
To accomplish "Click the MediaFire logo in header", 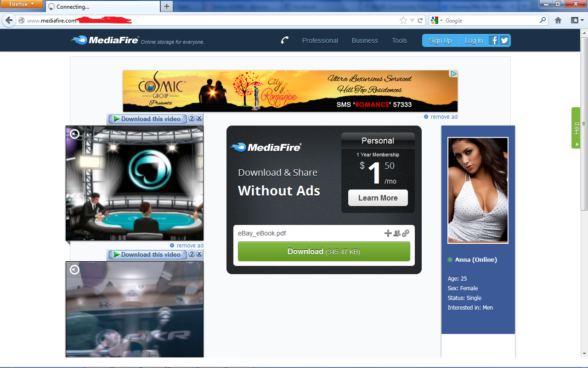I will coord(105,40).
